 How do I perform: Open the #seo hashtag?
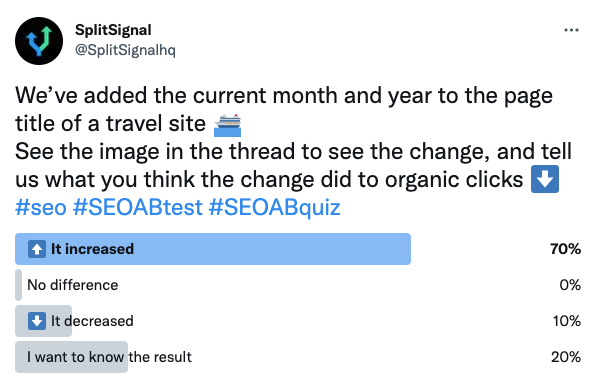(41, 207)
